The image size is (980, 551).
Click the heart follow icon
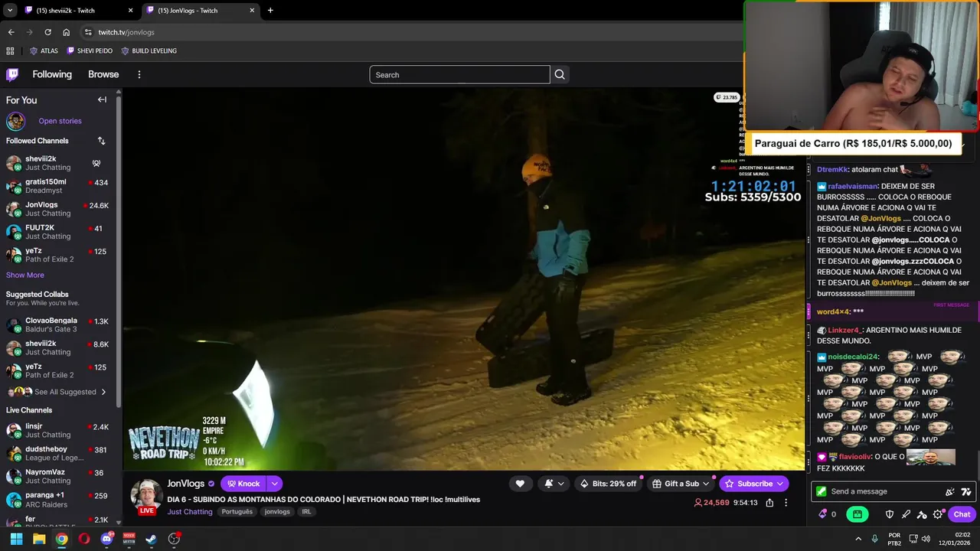[x=520, y=484]
